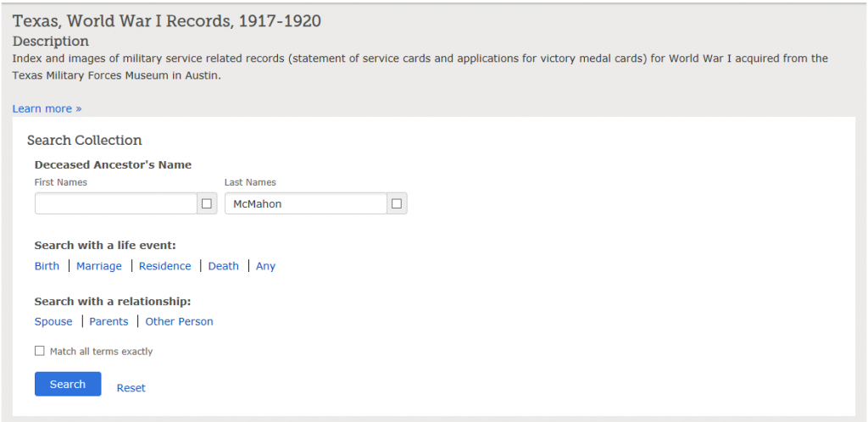Image resolution: width=868 pixels, height=422 pixels.
Task: Click the blue Search button
Action: tap(68, 384)
